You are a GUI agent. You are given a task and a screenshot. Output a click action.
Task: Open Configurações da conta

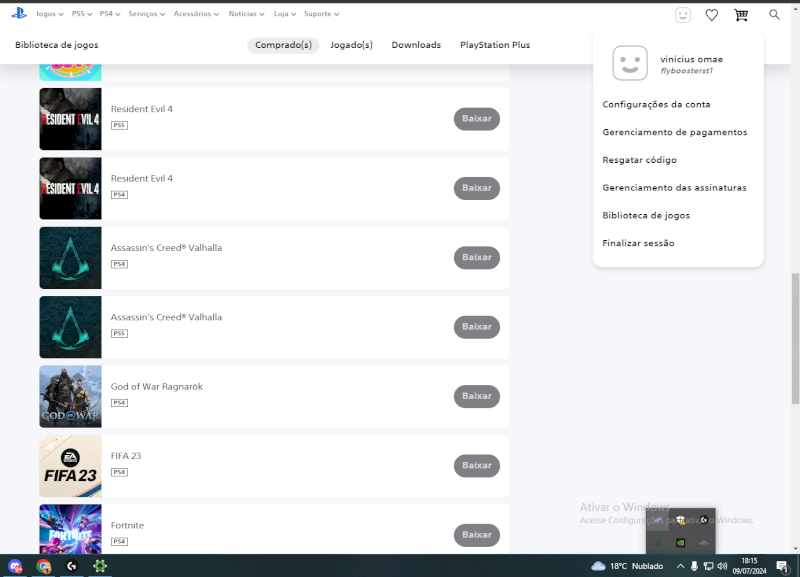tap(656, 105)
